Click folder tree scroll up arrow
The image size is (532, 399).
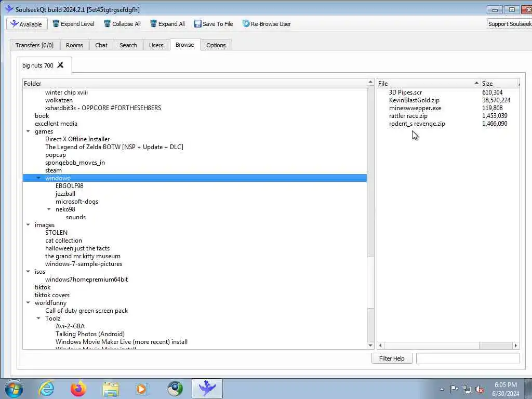point(370,83)
